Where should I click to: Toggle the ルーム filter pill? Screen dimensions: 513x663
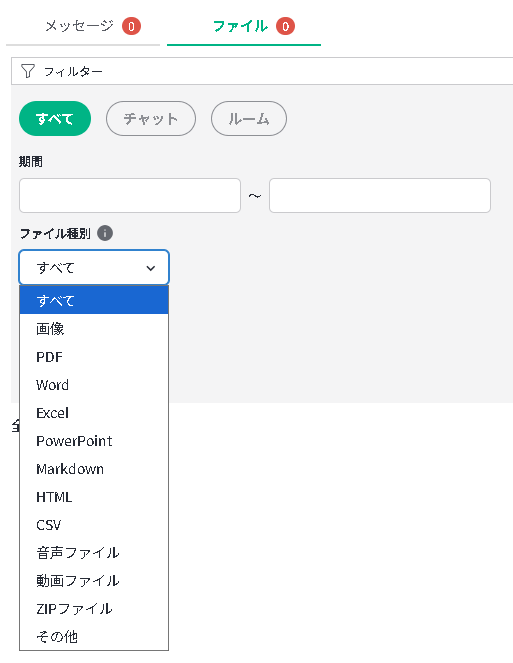click(x=249, y=119)
